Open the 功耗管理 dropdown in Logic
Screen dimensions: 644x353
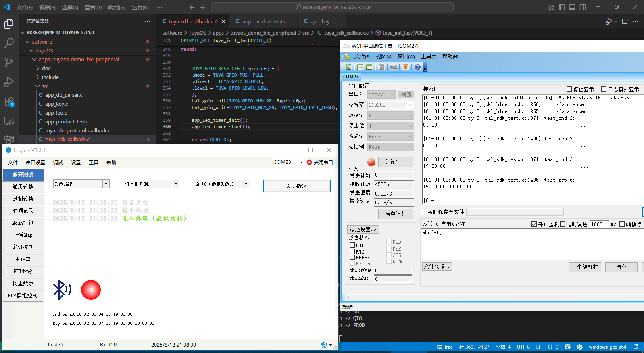pyautogui.click(x=81, y=184)
